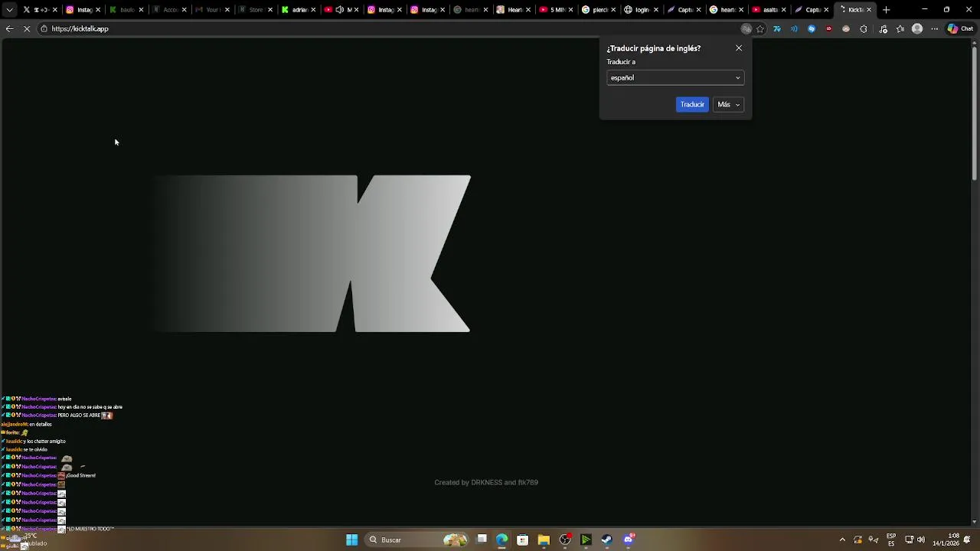Screen dimensions: 980x551
Task: Open the 'español' language dropdown
Action: pyautogui.click(x=675, y=77)
